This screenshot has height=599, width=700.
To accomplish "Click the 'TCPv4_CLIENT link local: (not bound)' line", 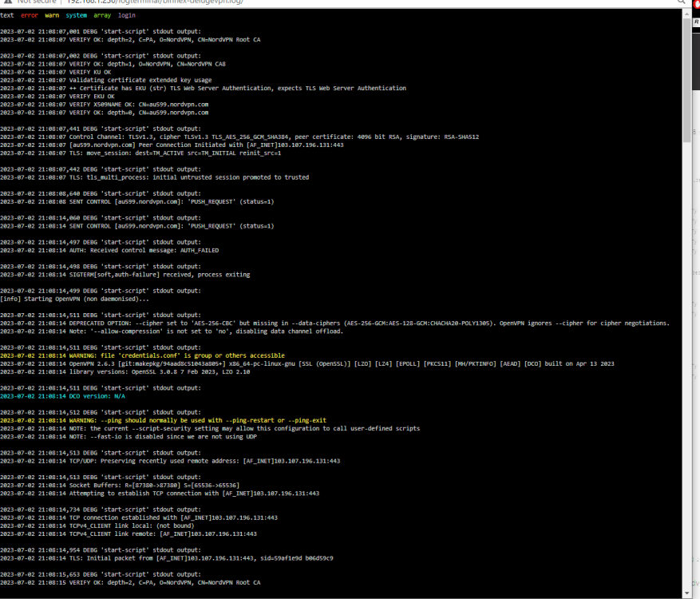I will (97, 526).
